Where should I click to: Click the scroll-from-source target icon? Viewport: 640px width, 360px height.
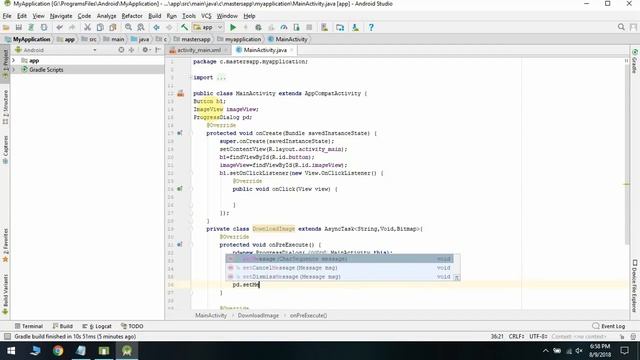[x=121, y=50]
